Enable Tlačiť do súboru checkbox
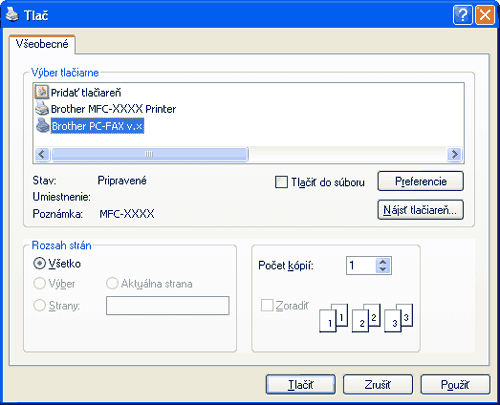 coord(281,182)
